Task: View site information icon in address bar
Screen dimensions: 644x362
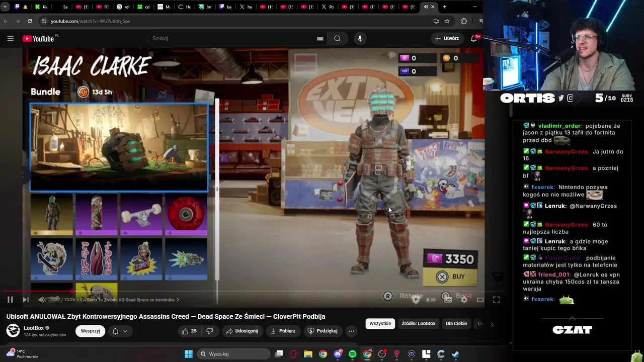Action: [44, 21]
